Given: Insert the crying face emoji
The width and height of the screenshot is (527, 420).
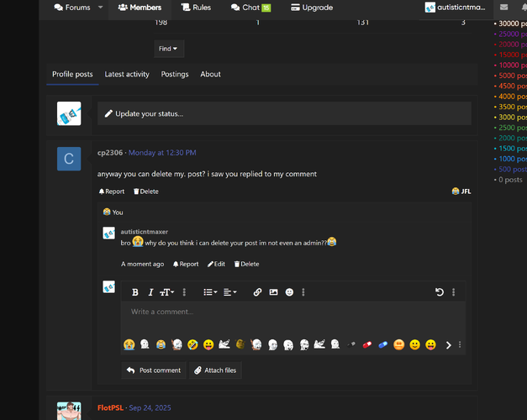Looking at the screenshot, I should 129,344.
